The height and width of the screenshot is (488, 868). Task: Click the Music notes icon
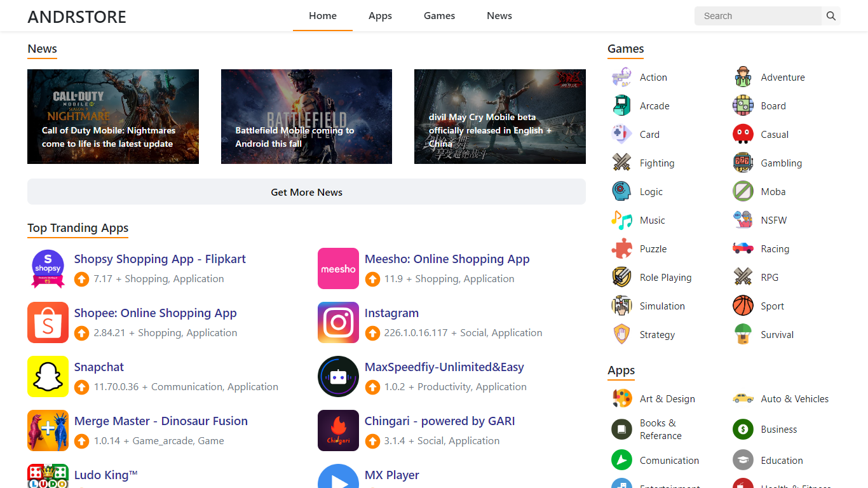coord(621,220)
